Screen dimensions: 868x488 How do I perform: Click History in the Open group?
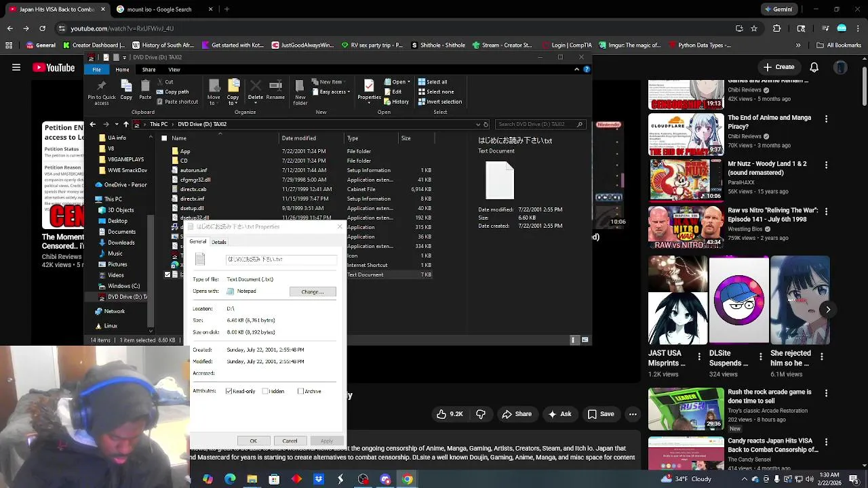pyautogui.click(x=396, y=102)
